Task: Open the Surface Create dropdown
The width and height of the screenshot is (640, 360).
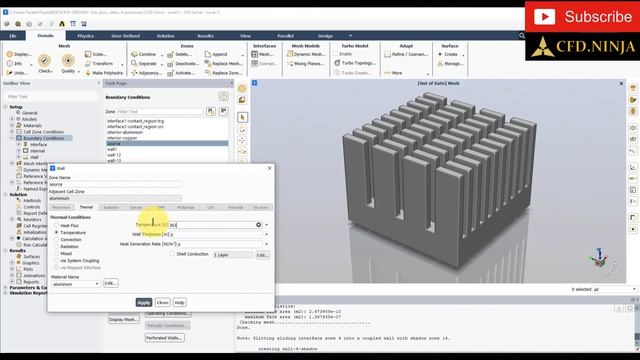Action: tap(463, 55)
